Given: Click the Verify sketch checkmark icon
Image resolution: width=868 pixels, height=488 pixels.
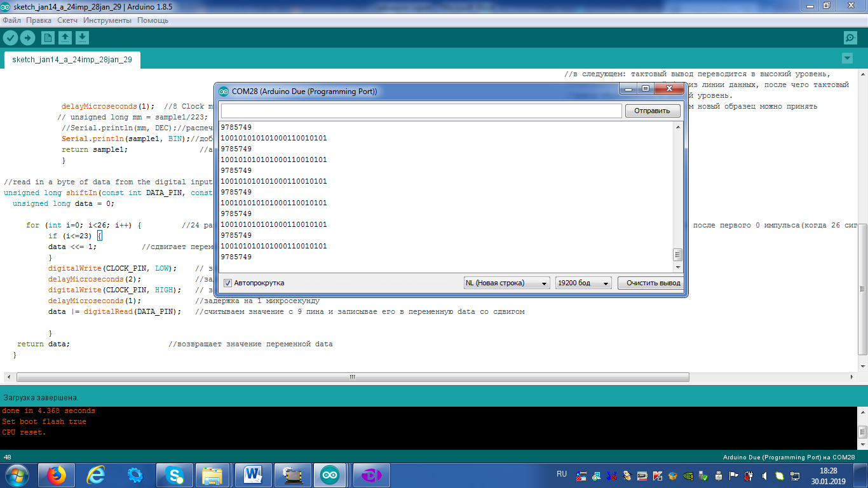Looking at the screenshot, I should click(x=10, y=37).
